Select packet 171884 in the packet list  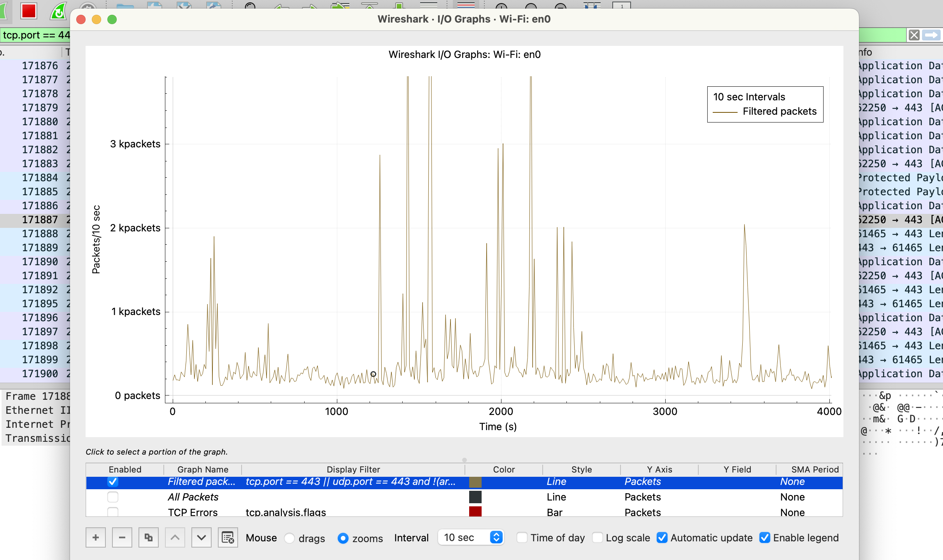point(35,178)
